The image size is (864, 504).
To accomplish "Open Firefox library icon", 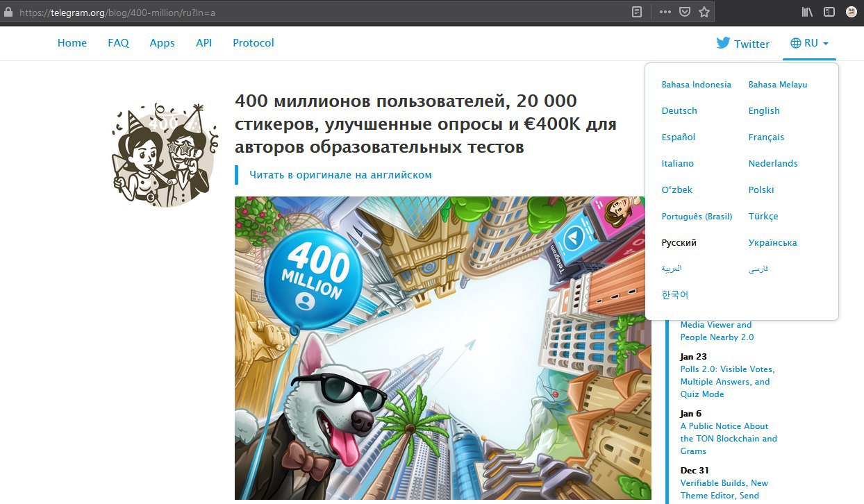I will pyautogui.click(x=807, y=12).
